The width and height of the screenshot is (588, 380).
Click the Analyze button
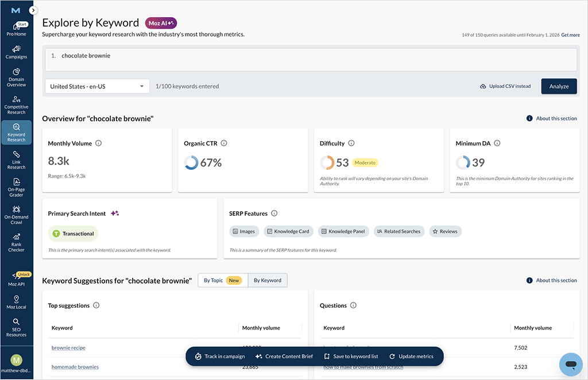tap(559, 86)
